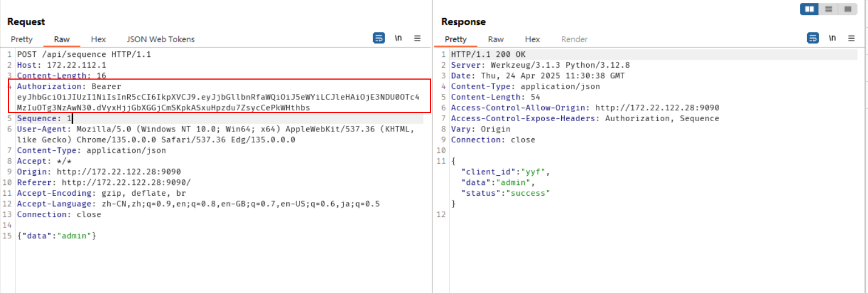Toggle non-printable characters (\n) in Response
The height and width of the screenshot is (293, 868).
click(832, 38)
